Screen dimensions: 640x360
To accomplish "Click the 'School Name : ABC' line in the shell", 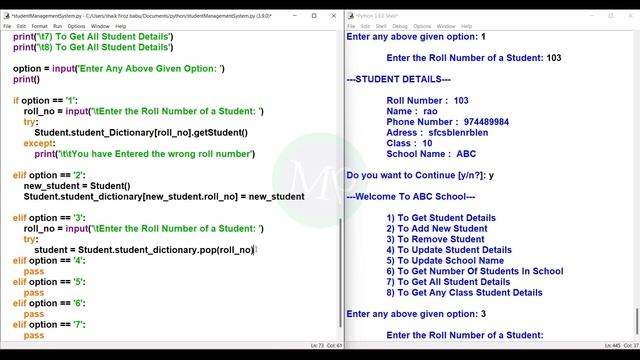I will tap(431, 154).
